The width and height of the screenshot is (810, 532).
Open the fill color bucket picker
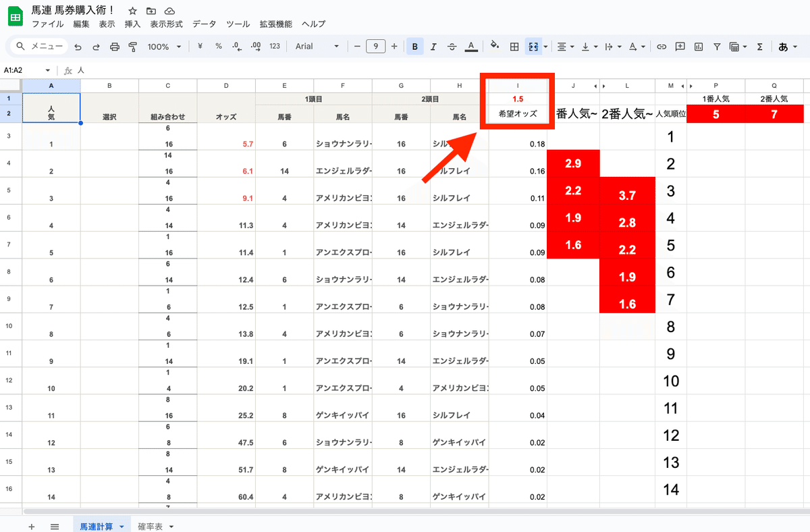click(x=495, y=47)
